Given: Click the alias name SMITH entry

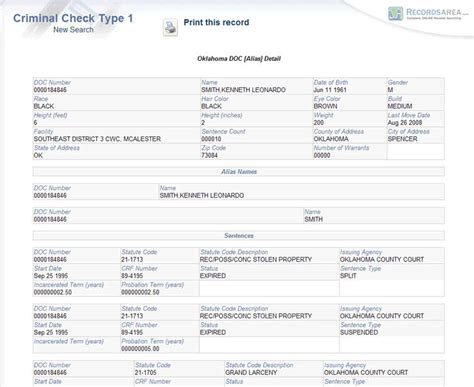Looking at the screenshot, I should click(x=313, y=219).
